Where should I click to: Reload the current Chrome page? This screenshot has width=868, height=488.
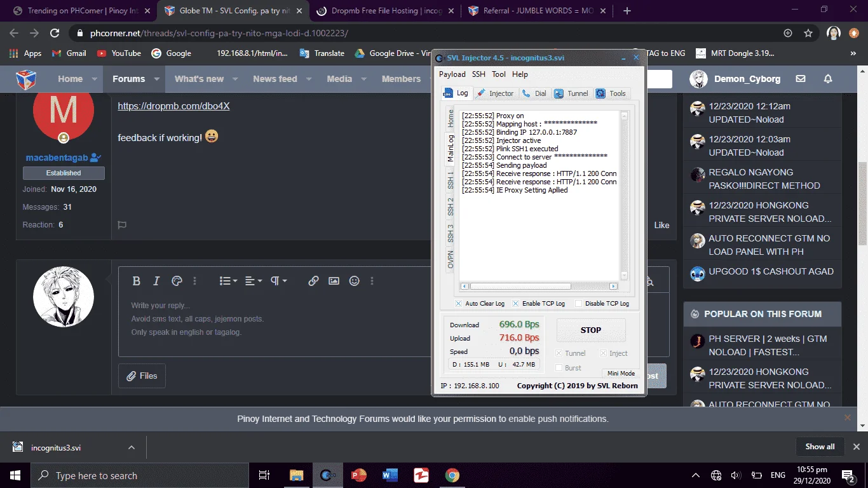[x=55, y=33]
